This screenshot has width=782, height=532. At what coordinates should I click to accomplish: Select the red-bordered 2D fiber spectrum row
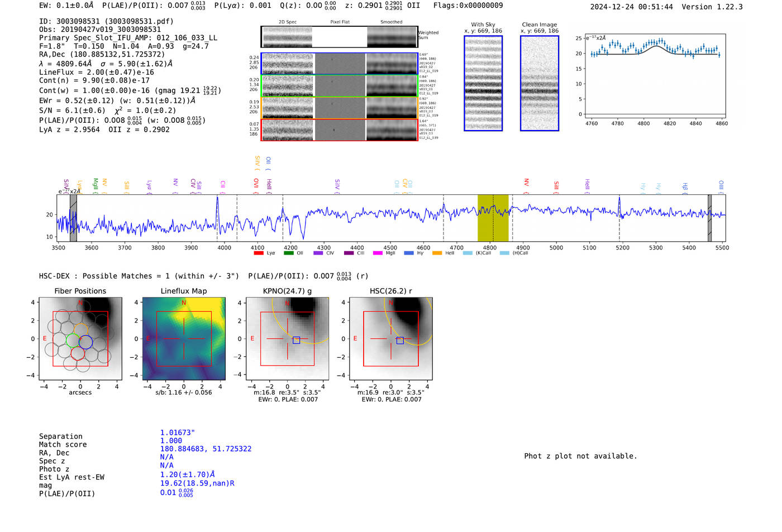(339, 130)
